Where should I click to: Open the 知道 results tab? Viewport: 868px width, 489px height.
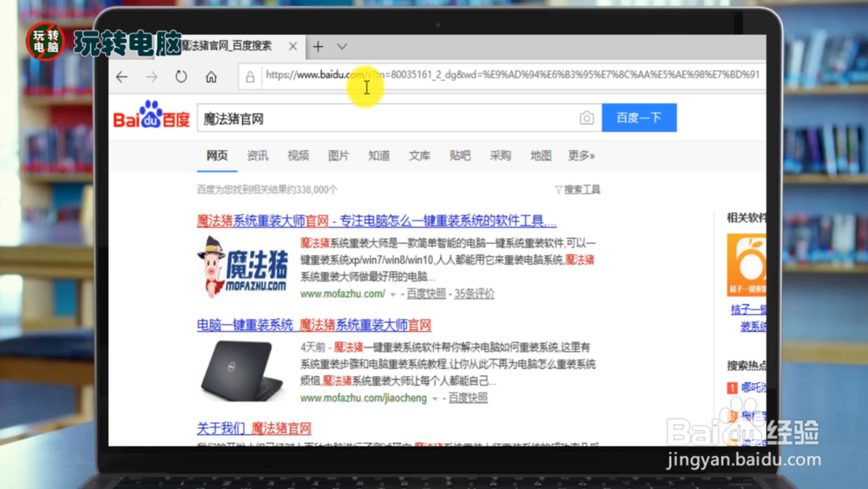379,155
